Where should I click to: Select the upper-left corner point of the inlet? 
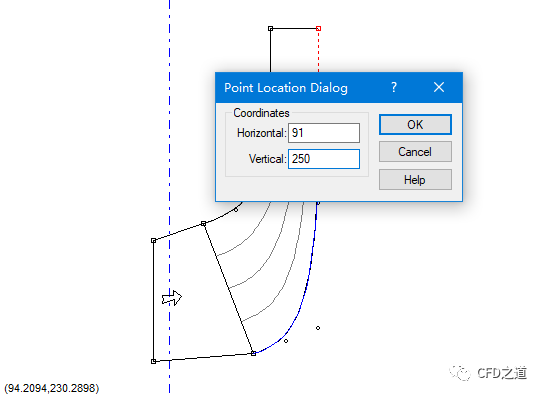[x=154, y=240]
